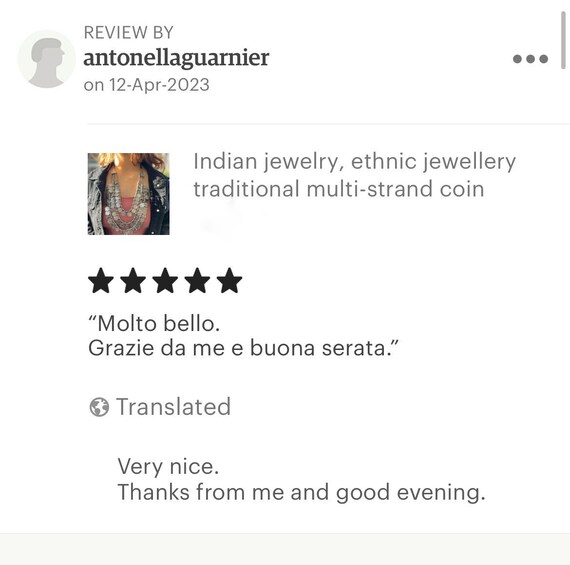Click the REVIEW BY header label
The width and height of the screenshot is (570, 565).
coord(129,32)
